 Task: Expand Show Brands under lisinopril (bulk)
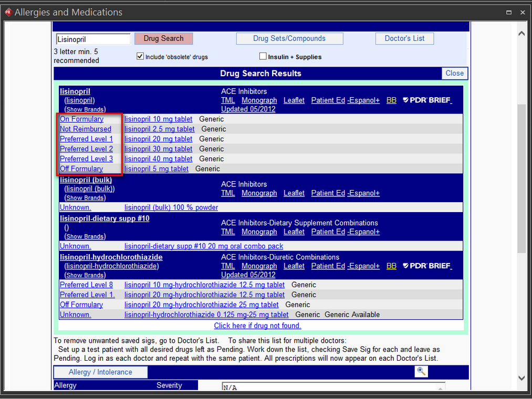[x=85, y=198]
